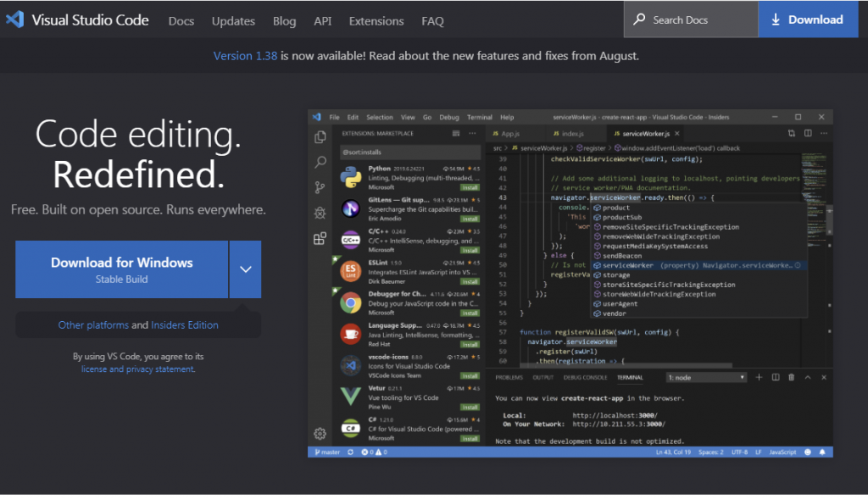Open the Debug menu in editor
This screenshot has height=499, width=868.
(449, 117)
